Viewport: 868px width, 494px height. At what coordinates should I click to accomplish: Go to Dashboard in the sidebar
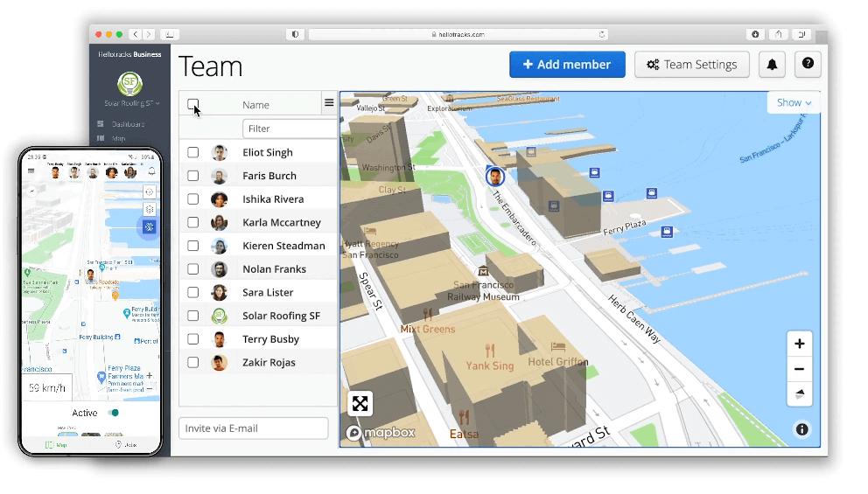128,124
